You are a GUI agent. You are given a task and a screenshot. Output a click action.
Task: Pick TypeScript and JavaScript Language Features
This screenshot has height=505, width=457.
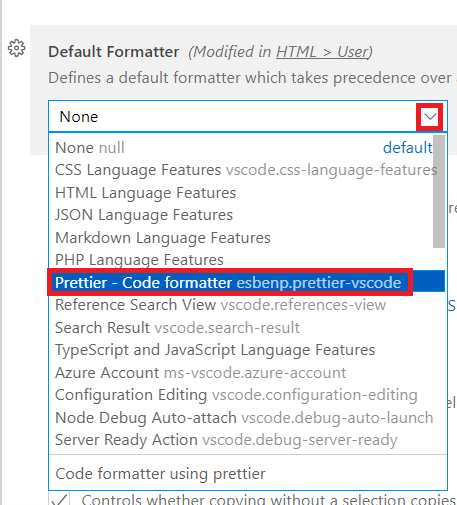click(x=247, y=350)
